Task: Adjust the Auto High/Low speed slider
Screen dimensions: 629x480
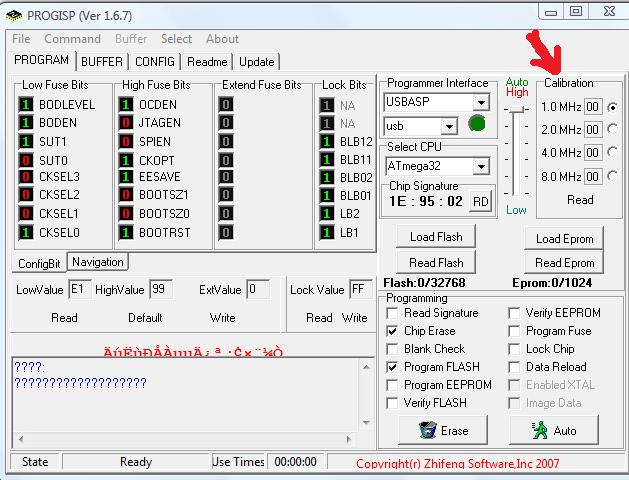Action: [x=517, y=108]
